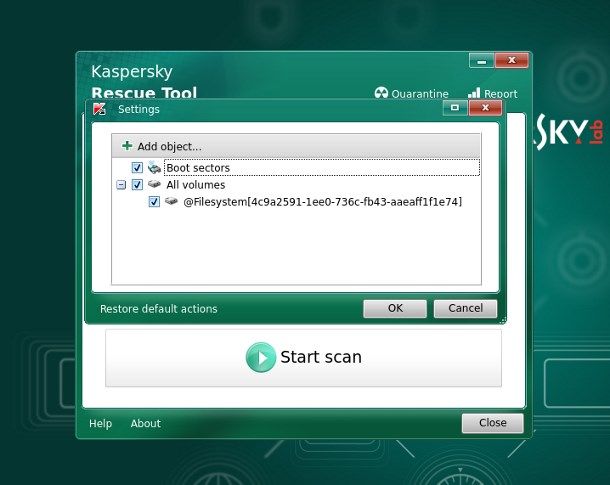Click the Close button in main window

[493, 423]
